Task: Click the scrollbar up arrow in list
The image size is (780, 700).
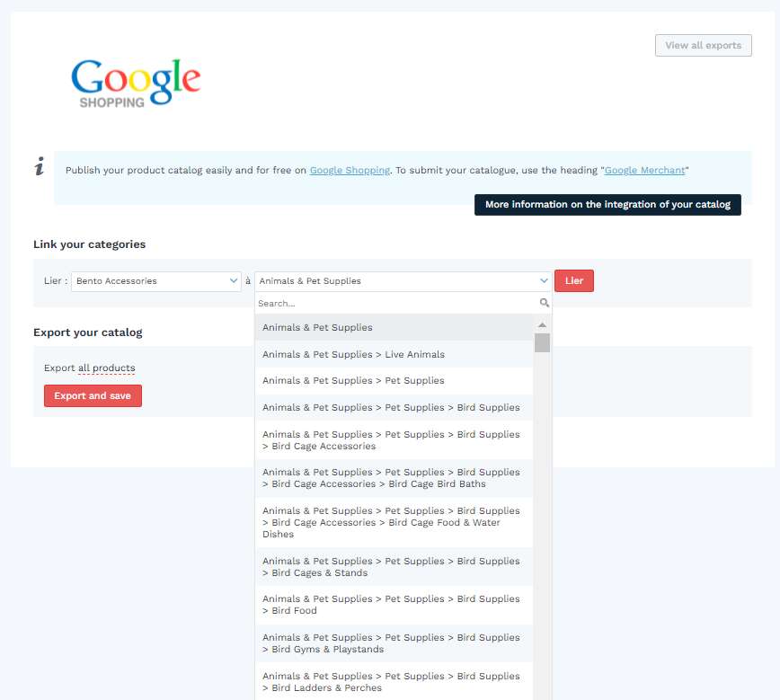Action: [x=542, y=325]
